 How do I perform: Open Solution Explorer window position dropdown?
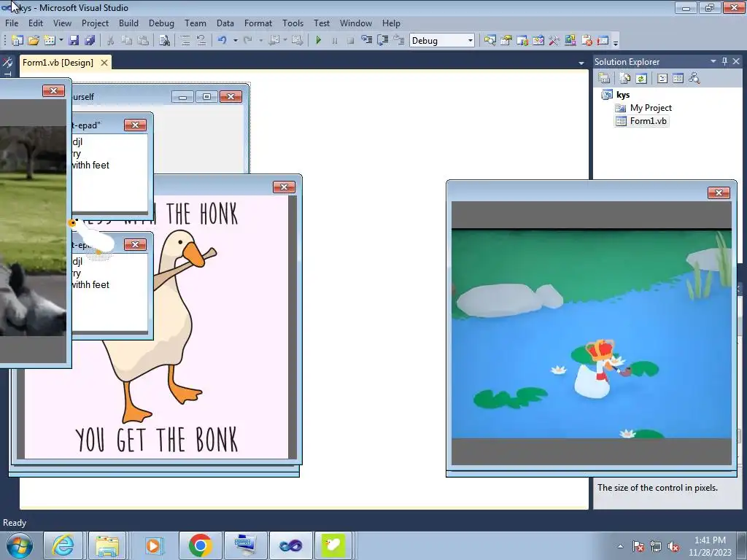(x=713, y=61)
